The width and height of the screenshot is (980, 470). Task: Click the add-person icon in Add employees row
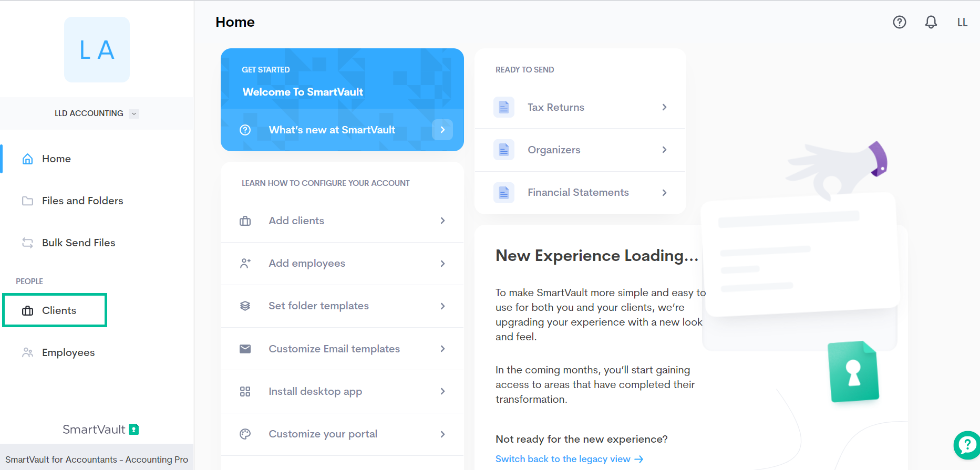[x=245, y=264]
